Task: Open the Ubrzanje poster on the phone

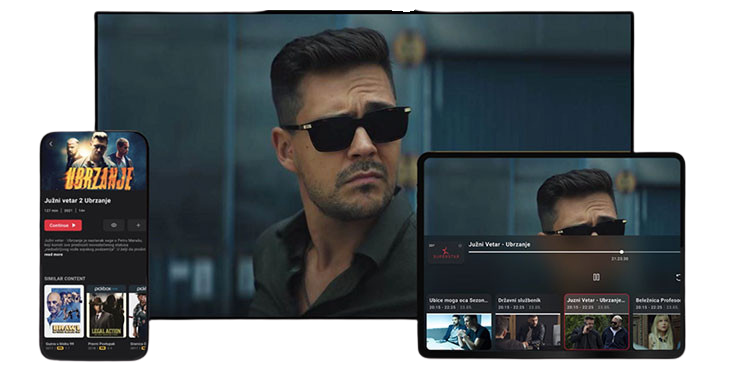Action: tap(94, 162)
